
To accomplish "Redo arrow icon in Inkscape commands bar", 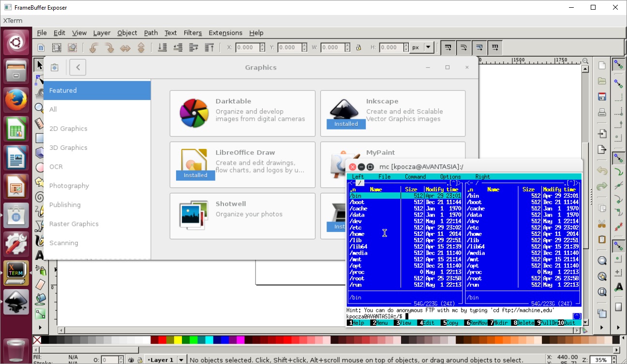I will [602, 186].
